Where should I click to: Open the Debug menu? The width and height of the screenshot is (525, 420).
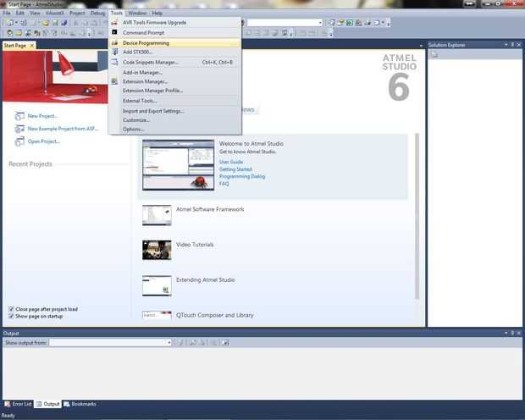tap(97, 13)
